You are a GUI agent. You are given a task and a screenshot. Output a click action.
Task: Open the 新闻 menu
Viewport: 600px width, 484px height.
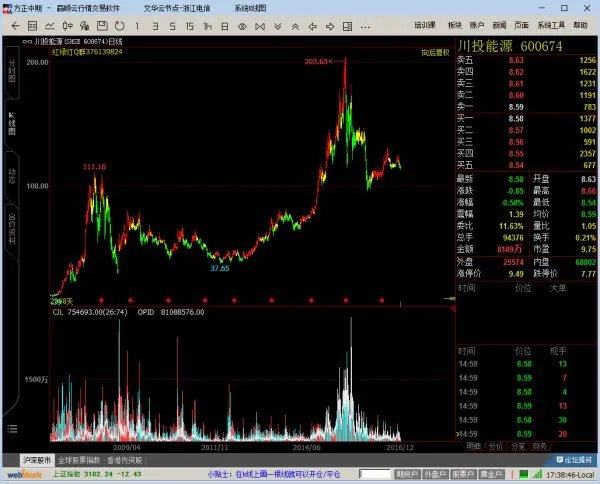point(499,25)
